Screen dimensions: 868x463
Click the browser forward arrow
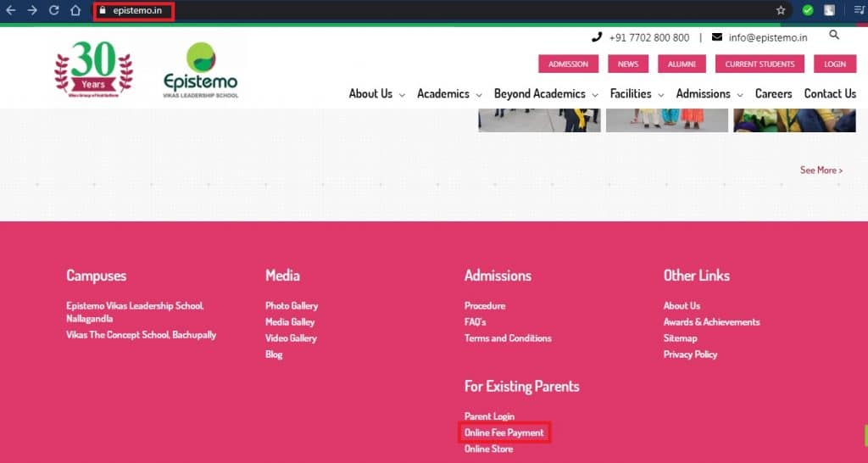coord(32,10)
